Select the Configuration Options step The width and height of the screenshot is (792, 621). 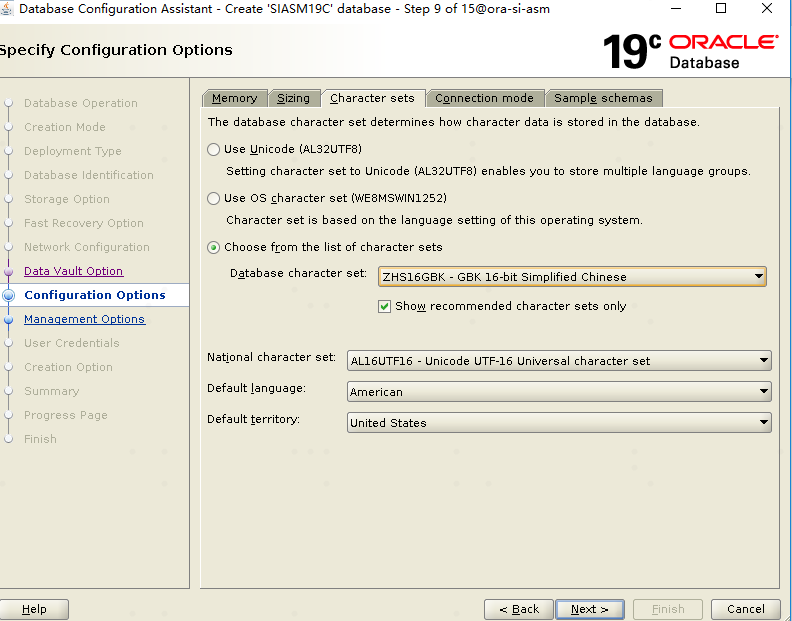point(94,295)
